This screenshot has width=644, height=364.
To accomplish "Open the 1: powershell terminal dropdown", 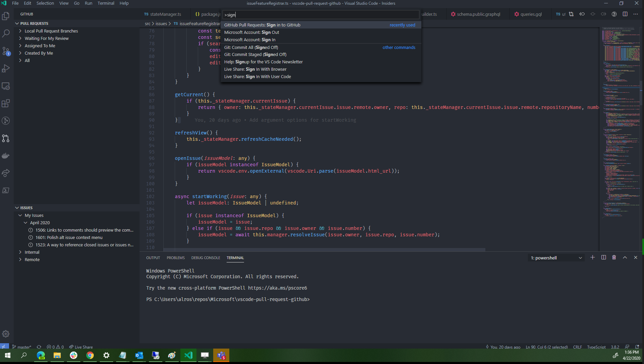I will coord(556,257).
